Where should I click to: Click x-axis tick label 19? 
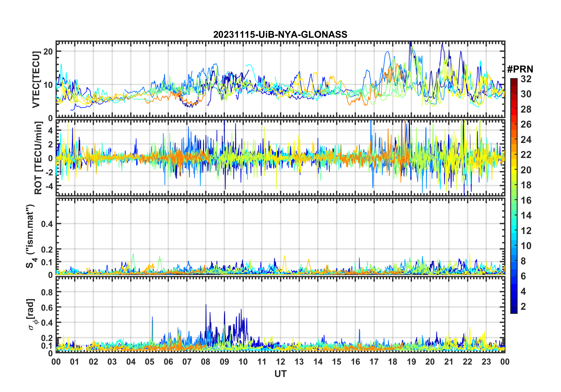pos(411,362)
